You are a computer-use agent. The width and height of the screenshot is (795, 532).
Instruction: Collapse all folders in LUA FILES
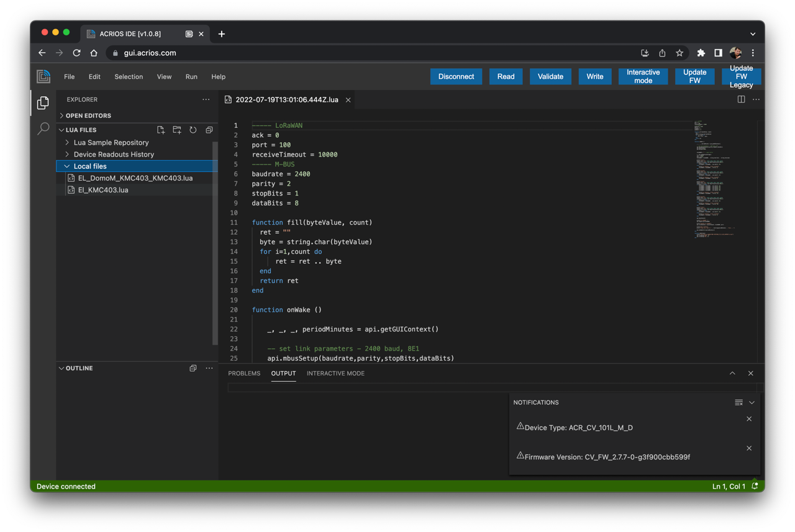pos(209,130)
